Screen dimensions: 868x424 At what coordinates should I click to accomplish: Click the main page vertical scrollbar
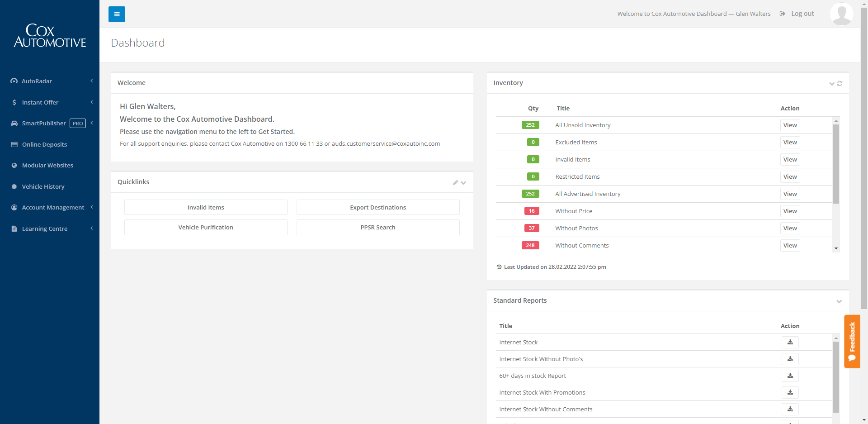click(x=864, y=157)
